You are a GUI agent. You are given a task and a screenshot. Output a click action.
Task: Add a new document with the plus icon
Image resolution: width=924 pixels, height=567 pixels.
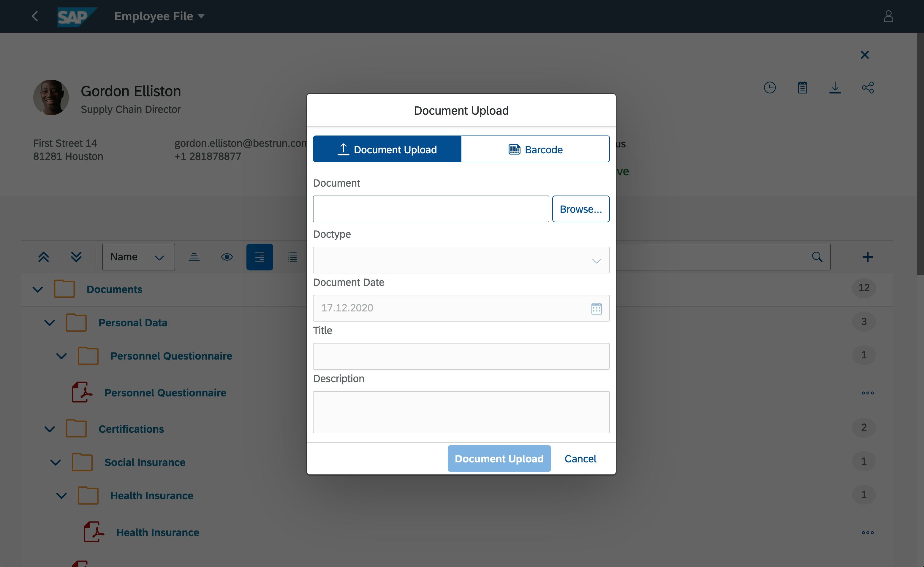[868, 257]
